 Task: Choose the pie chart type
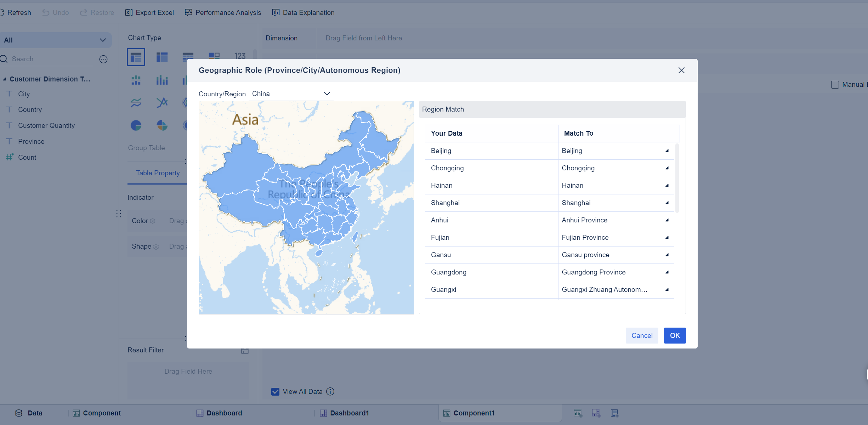tap(136, 125)
